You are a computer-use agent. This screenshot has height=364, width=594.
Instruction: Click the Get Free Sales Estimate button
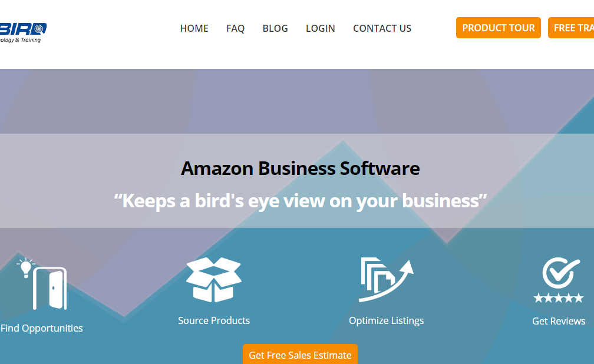pyautogui.click(x=300, y=354)
